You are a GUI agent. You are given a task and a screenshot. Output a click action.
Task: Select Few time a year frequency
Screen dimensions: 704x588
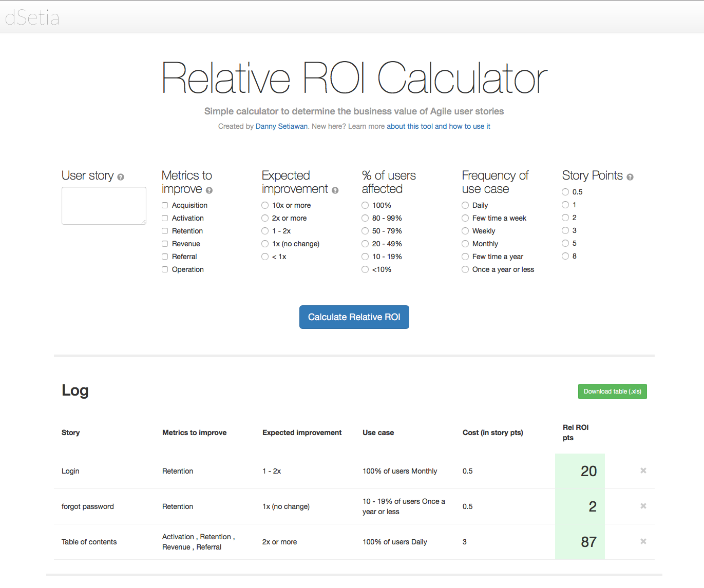tap(465, 257)
